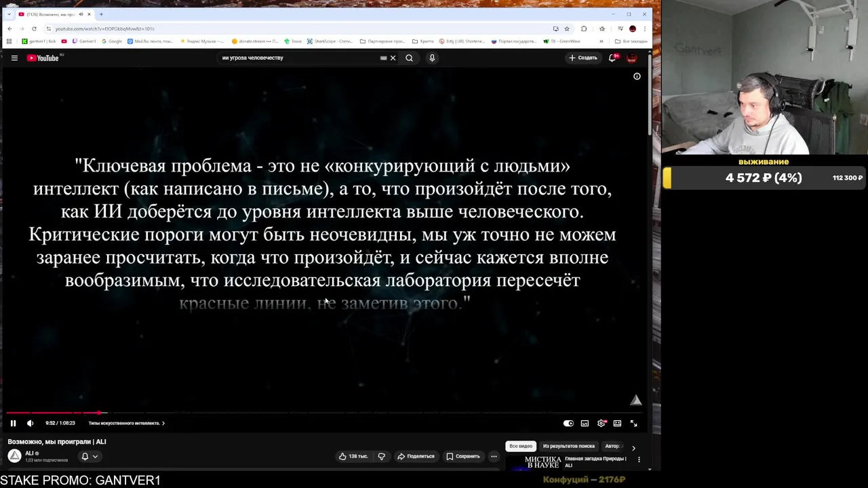
Task: Mute the video volume
Action: click(30, 423)
